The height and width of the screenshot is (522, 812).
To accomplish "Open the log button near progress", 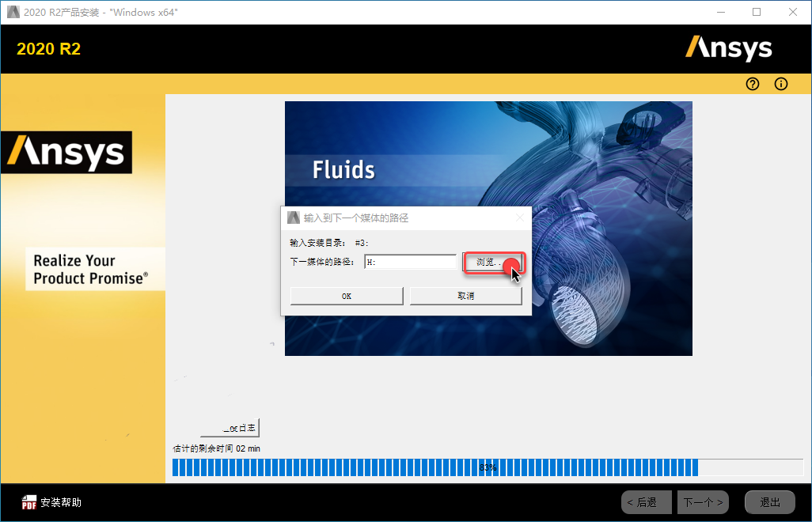I will (230, 428).
